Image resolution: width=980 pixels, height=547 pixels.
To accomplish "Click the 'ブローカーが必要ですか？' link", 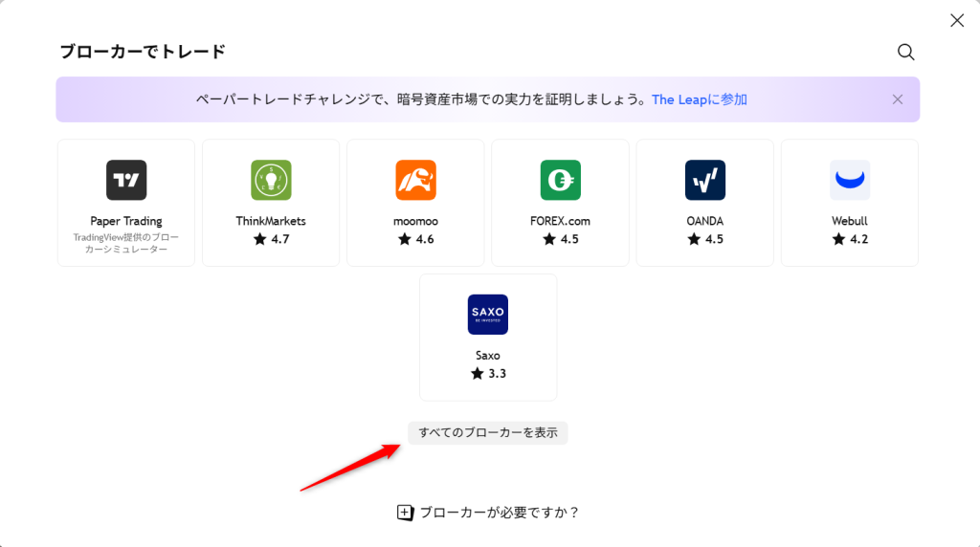I will coord(500,513).
